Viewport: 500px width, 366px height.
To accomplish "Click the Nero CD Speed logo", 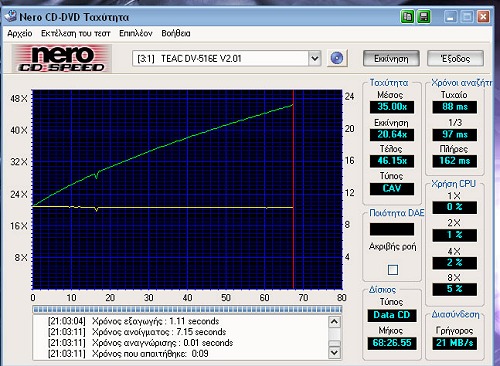I will click(x=61, y=59).
